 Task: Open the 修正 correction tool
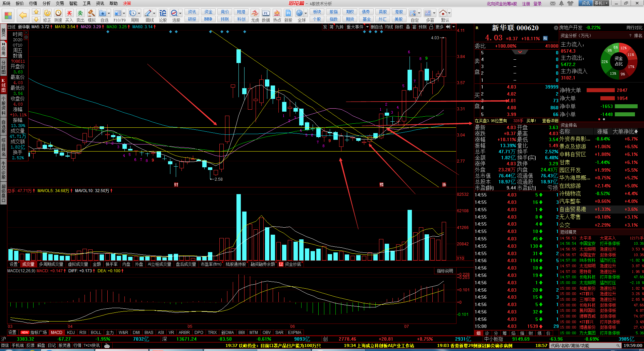point(47,13)
